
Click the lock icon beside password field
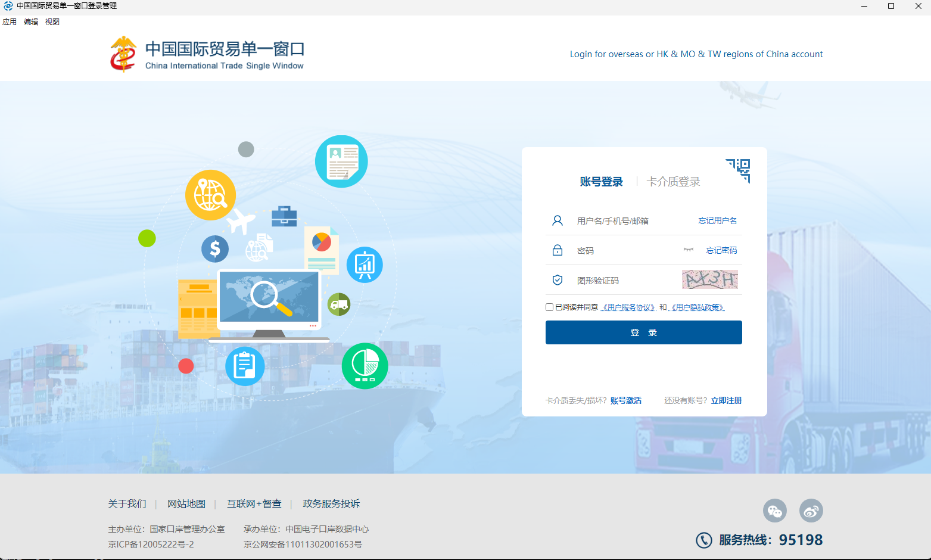(x=558, y=250)
